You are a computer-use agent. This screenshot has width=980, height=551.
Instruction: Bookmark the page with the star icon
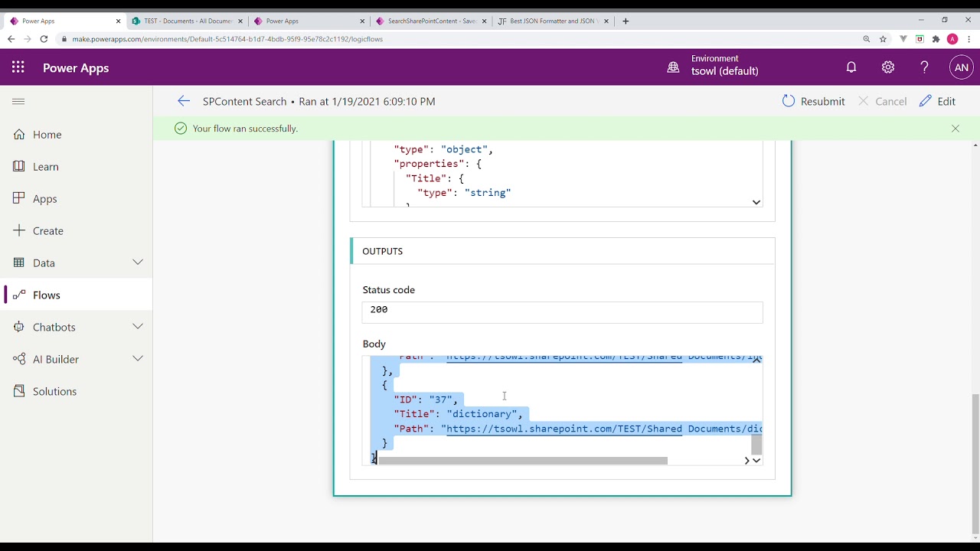tap(883, 39)
